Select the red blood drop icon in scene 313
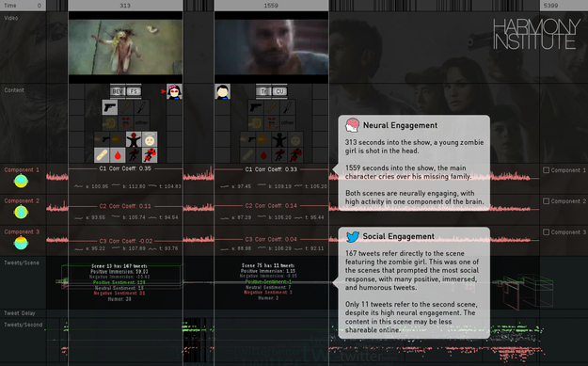588x366 pixels. click(118, 155)
